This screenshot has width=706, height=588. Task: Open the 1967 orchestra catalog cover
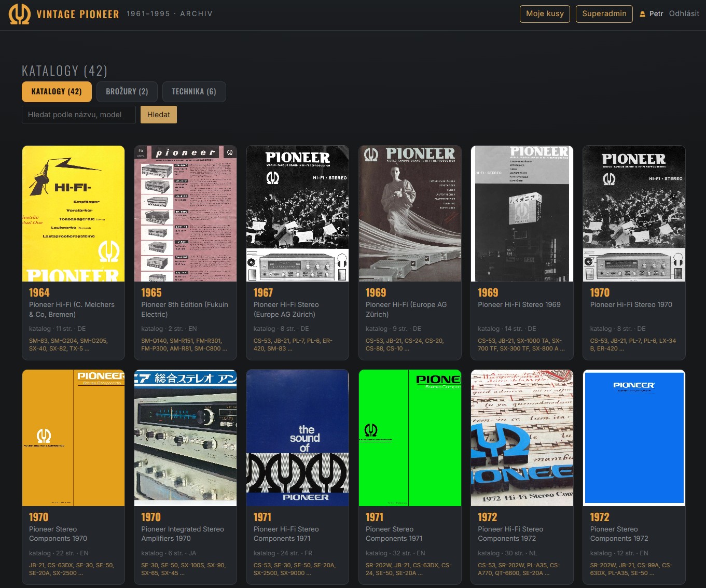click(x=297, y=214)
